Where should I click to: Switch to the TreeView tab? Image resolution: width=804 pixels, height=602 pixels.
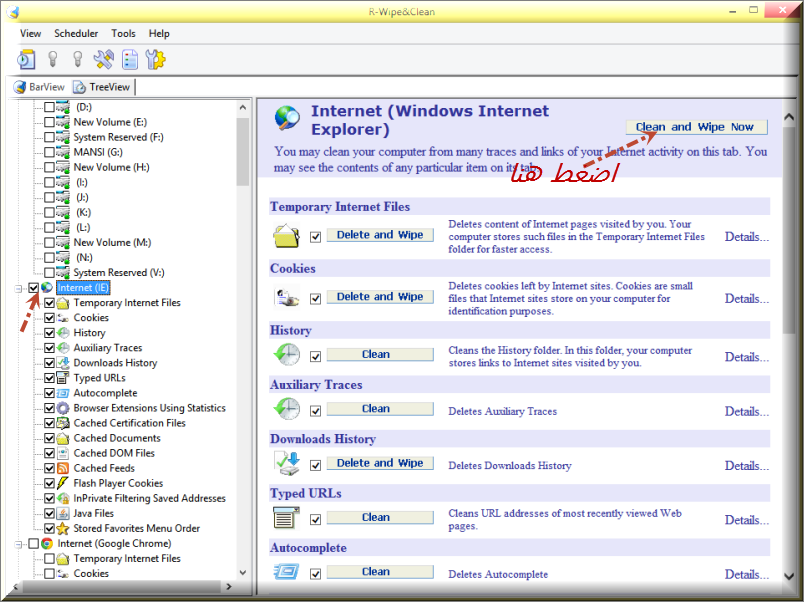(102, 87)
